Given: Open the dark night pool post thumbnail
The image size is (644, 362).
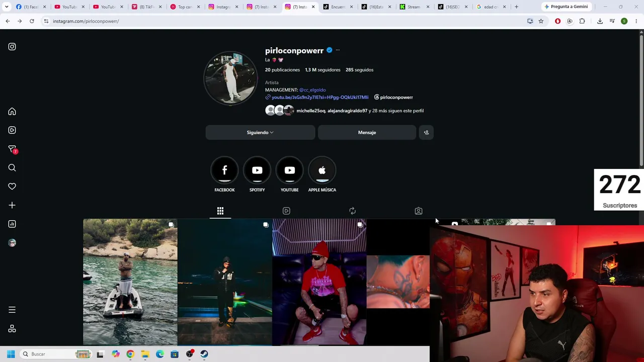Looking at the screenshot, I should (x=225, y=282).
